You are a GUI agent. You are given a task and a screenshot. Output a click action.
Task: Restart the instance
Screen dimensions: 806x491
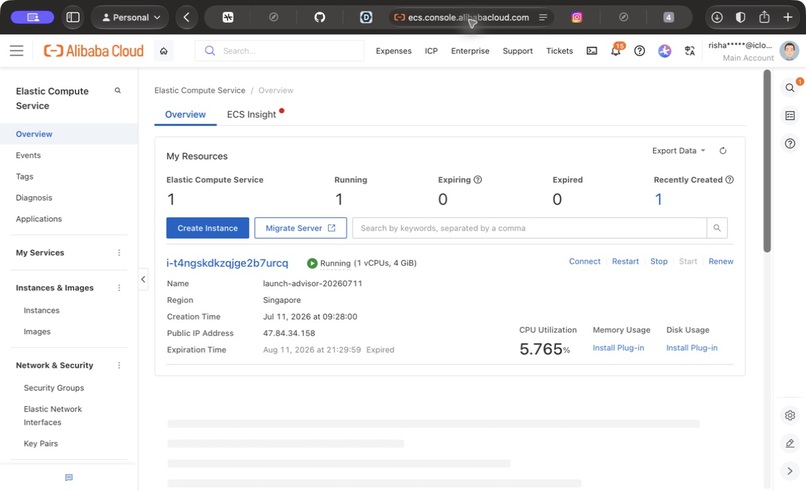click(625, 261)
